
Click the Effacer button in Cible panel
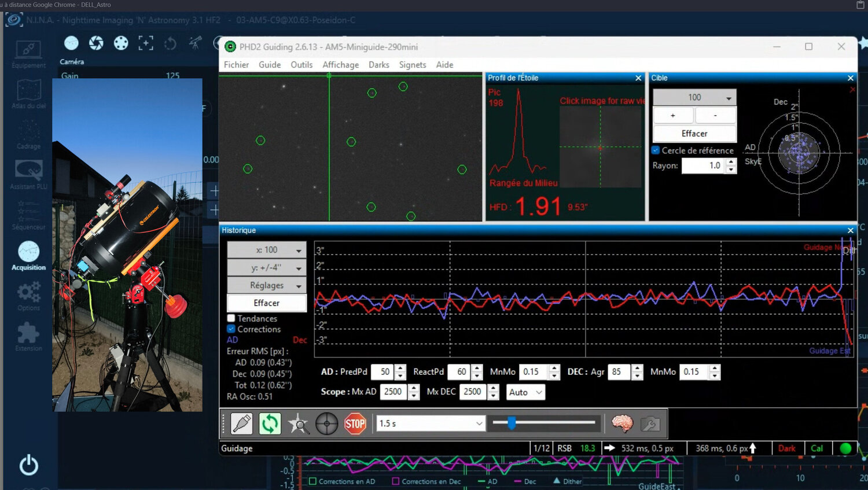coord(694,133)
